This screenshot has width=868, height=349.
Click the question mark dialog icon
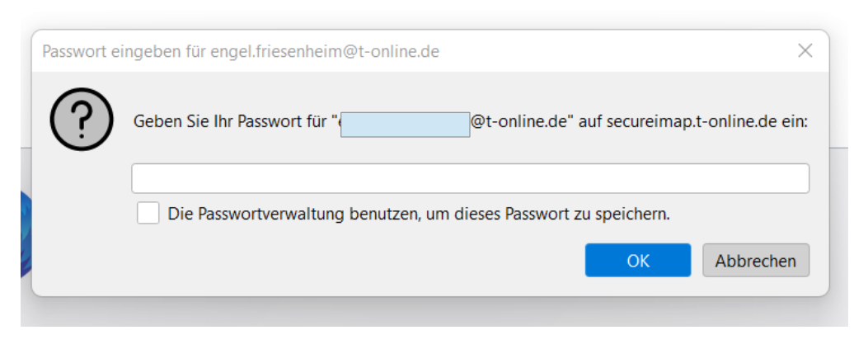click(82, 120)
